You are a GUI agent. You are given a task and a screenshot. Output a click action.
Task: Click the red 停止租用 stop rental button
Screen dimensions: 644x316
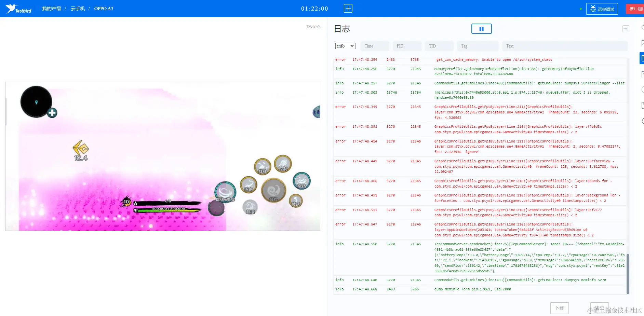pos(635,9)
